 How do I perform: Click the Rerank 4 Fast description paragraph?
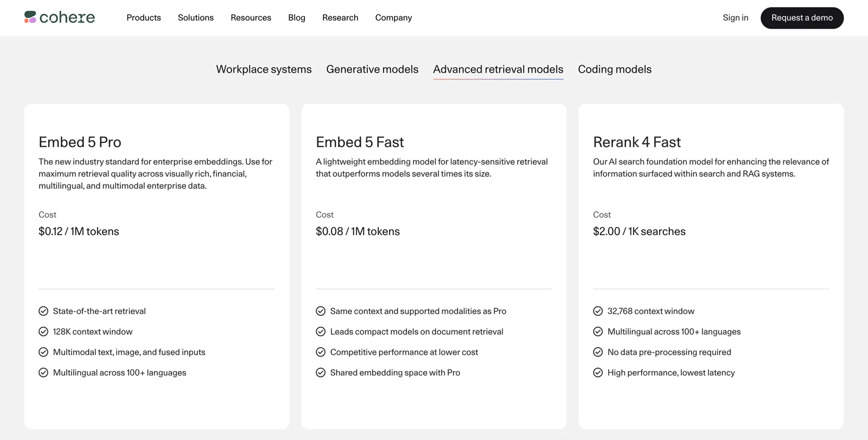point(711,168)
